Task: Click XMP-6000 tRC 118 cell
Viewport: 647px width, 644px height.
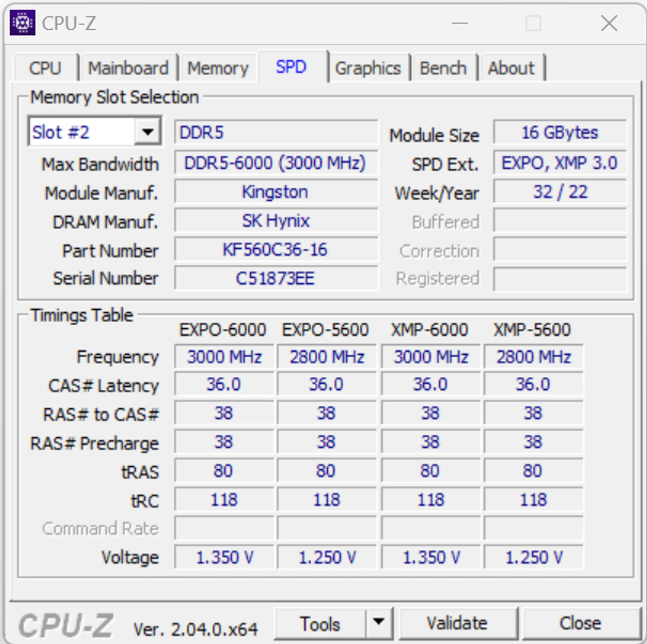Action: point(431,499)
